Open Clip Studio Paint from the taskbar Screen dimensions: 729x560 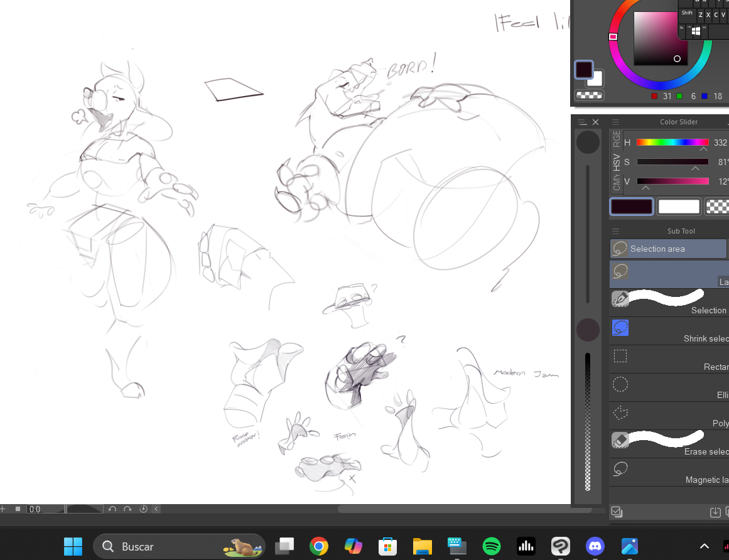(x=560, y=546)
